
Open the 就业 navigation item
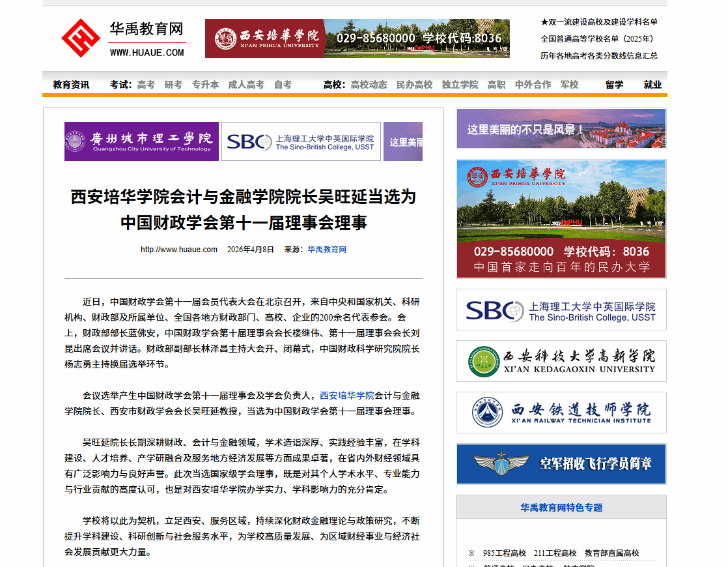pos(652,85)
